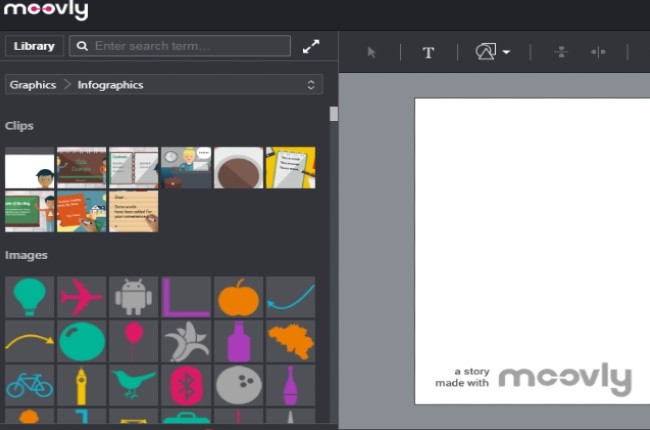
Task: Open the yellow clipboard clip thumbnail
Action: coord(290,168)
